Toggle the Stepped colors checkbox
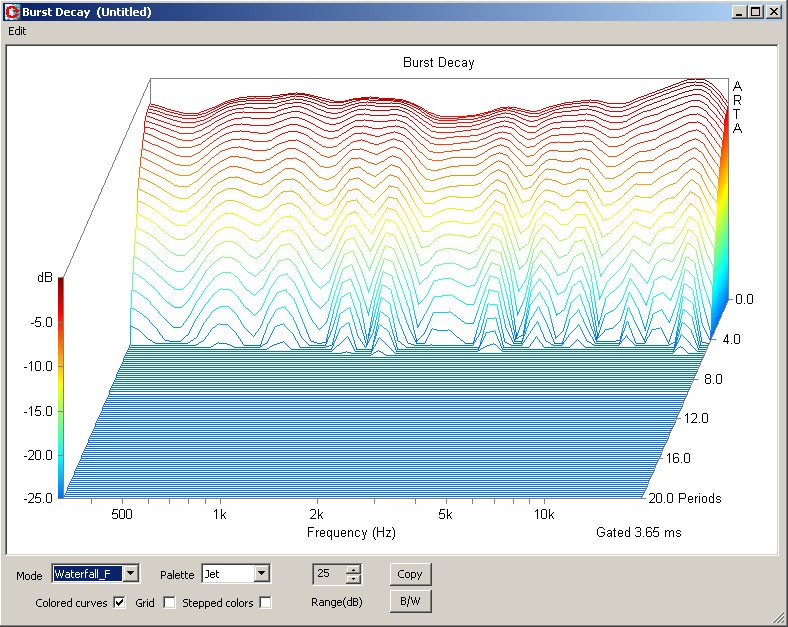 click(x=265, y=603)
